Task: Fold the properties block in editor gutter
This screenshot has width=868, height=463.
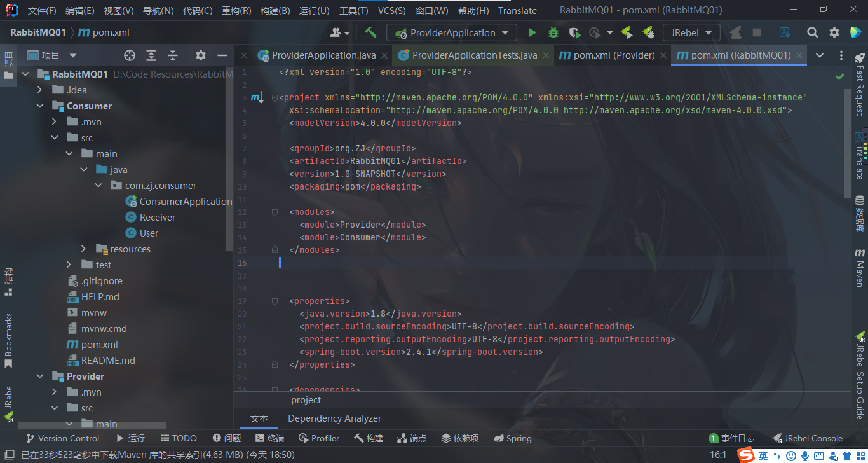Action: tap(275, 301)
